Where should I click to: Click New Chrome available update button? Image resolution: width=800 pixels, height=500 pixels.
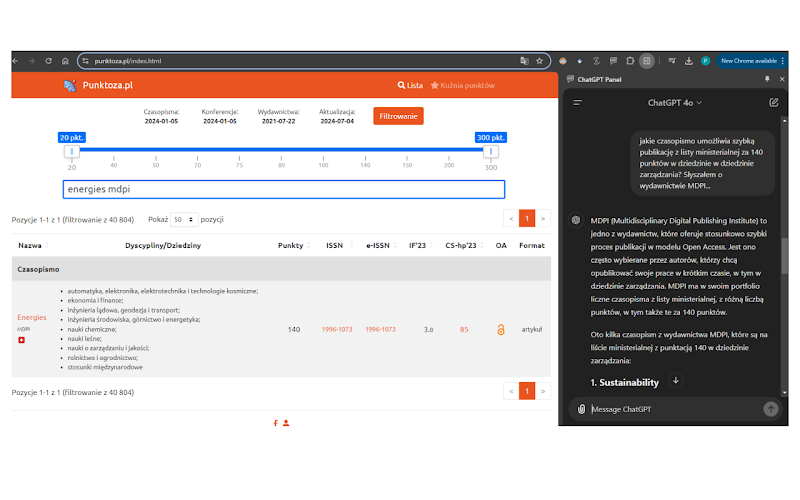click(x=749, y=61)
